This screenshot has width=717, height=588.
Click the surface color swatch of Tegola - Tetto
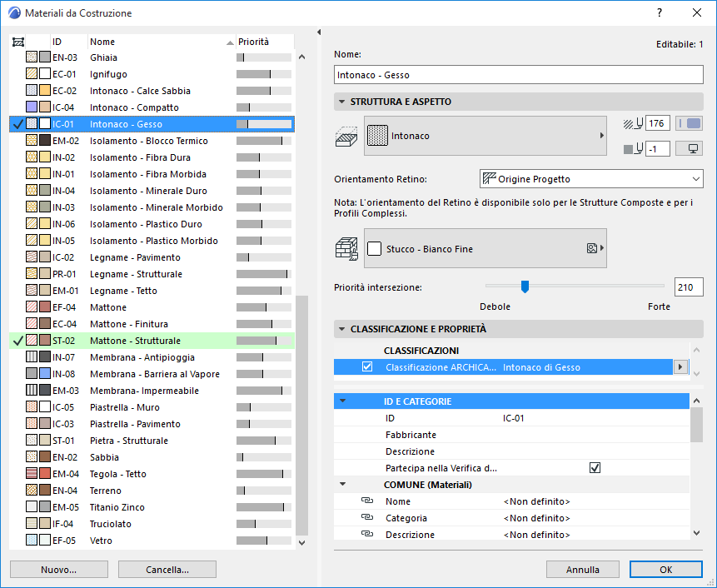pos(45,473)
